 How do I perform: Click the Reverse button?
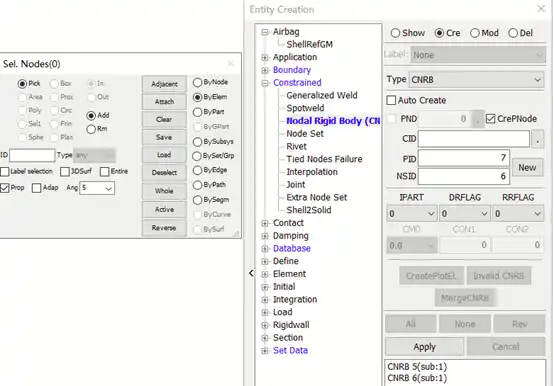coord(164,228)
